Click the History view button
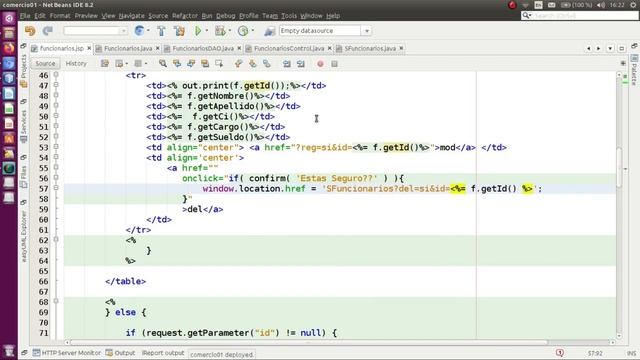 pos(76,64)
